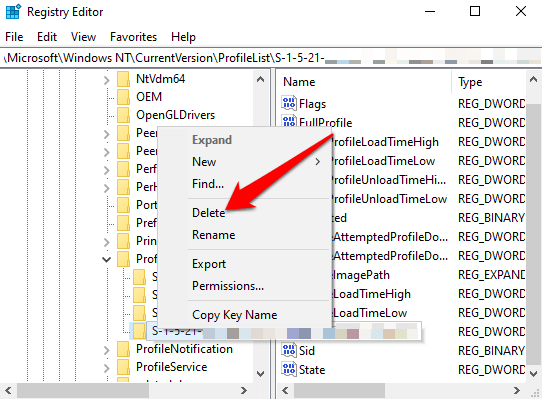Viewport: 543px width, 399px height.
Task: Select the OpenGLDrivers folder icon
Action: [x=123, y=115]
